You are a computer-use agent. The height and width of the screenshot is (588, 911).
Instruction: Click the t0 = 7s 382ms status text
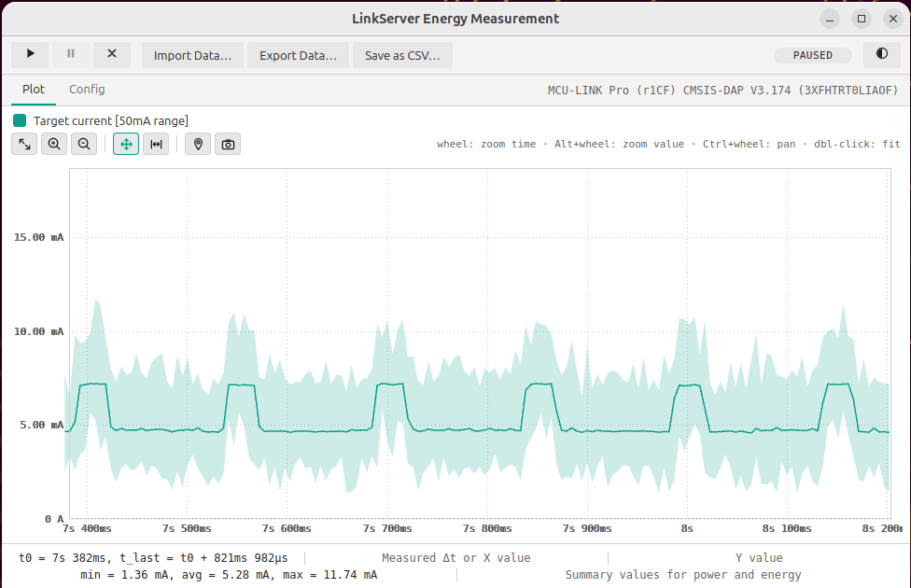tap(153, 558)
